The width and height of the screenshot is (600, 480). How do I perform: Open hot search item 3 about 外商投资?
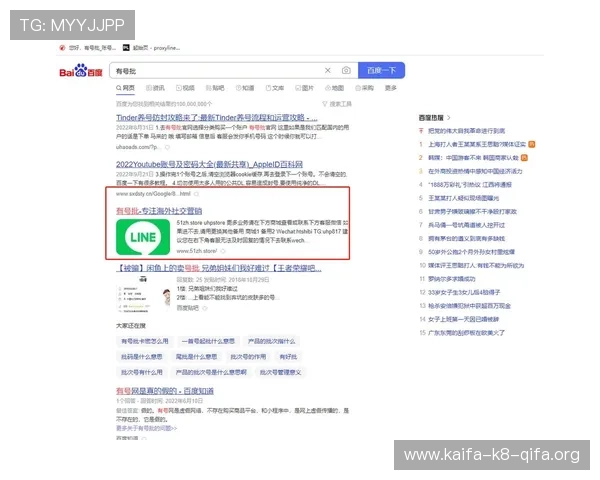tap(475, 171)
